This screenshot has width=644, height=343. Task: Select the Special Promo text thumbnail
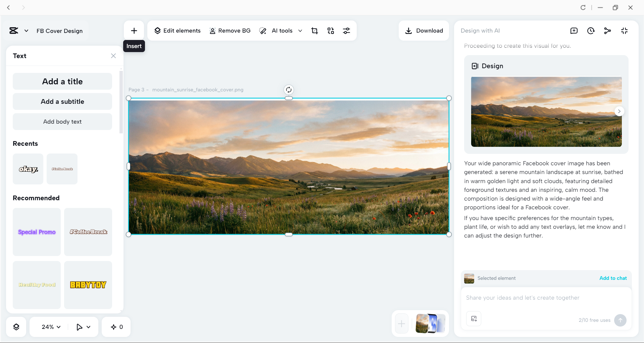[37, 232]
